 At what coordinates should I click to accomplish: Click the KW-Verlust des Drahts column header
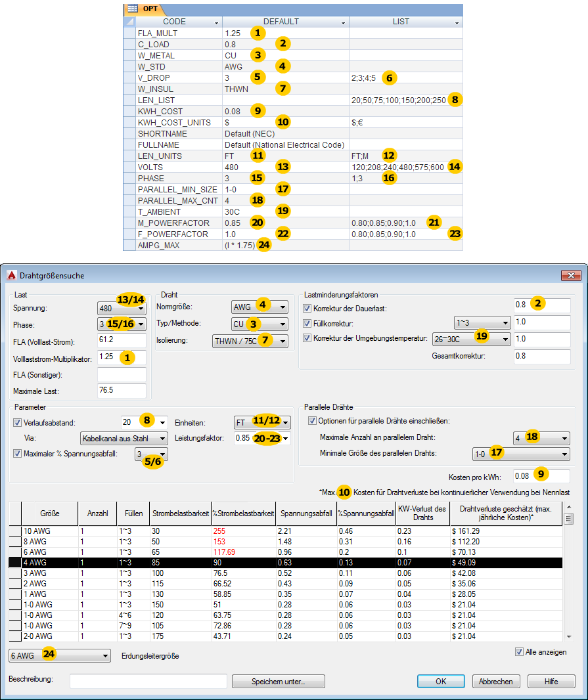pos(422,514)
